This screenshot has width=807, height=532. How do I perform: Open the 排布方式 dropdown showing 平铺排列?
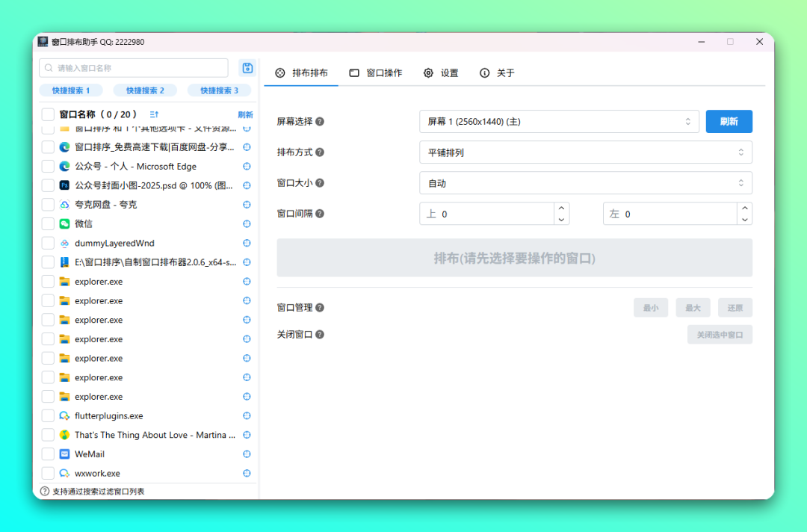586,152
